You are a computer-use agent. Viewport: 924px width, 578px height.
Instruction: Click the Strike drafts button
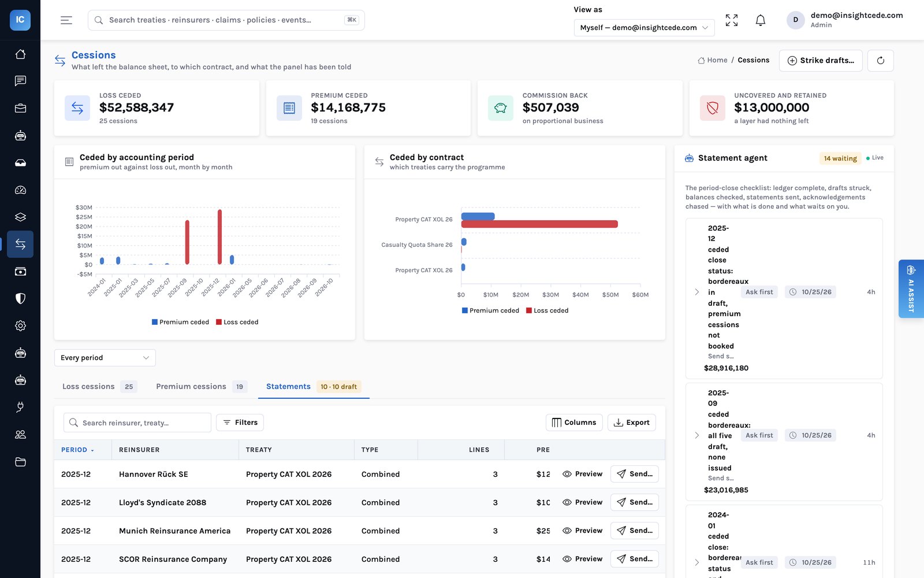tap(821, 60)
